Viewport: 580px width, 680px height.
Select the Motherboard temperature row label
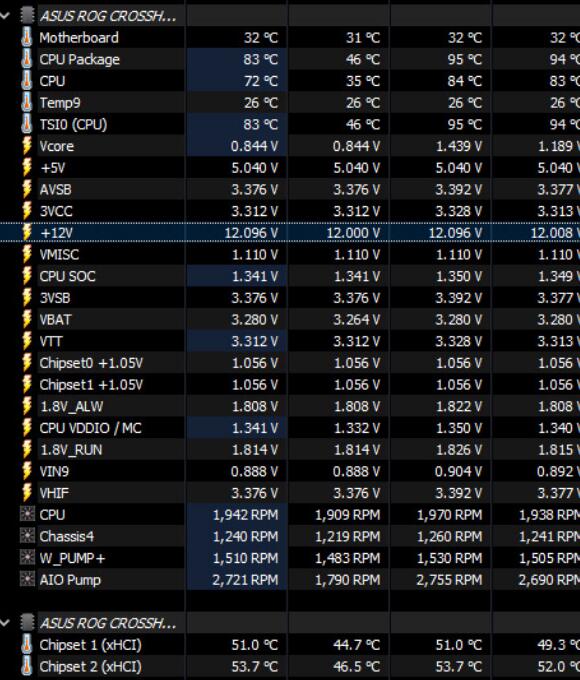79,38
